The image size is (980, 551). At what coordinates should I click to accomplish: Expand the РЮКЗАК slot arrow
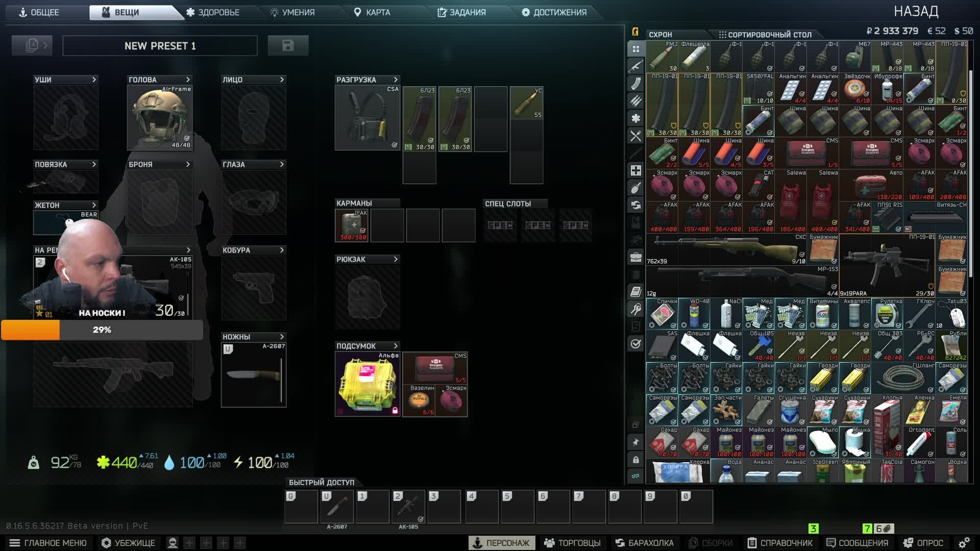(396, 259)
